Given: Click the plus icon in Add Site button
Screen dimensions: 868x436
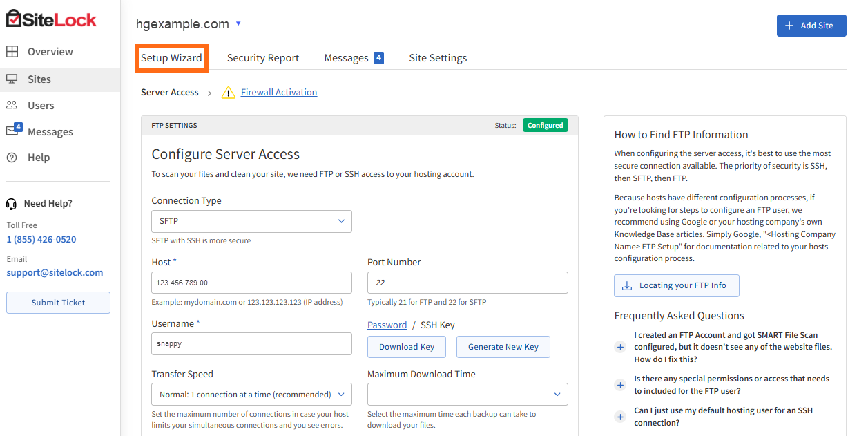Looking at the screenshot, I should (x=789, y=26).
